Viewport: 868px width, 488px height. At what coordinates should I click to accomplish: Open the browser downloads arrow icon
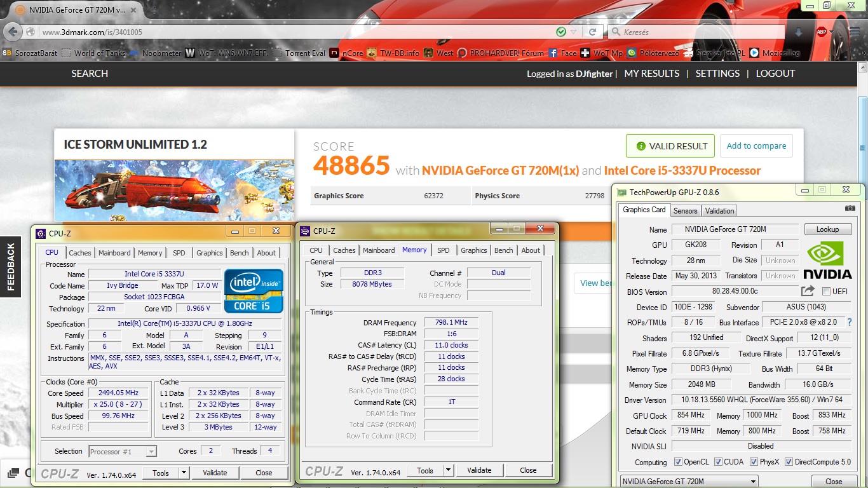click(799, 32)
